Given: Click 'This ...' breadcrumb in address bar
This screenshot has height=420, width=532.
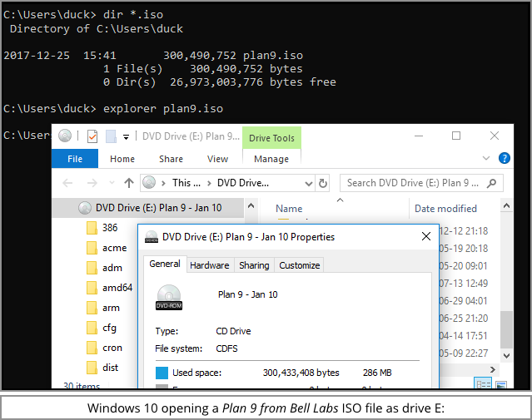Looking at the screenshot, I should [x=186, y=183].
